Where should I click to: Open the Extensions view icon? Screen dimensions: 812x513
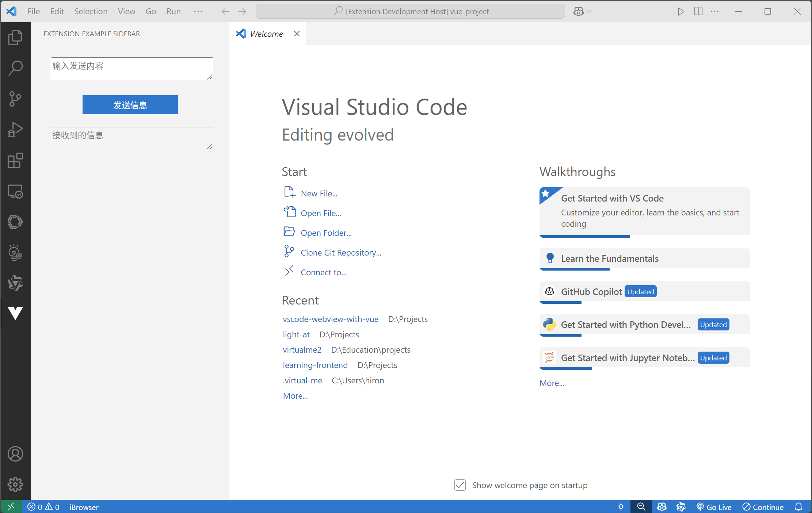(x=15, y=160)
